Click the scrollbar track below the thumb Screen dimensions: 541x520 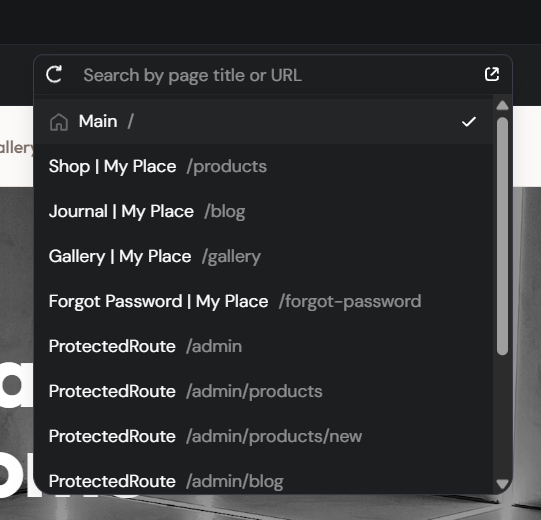(x=502, y=416)
